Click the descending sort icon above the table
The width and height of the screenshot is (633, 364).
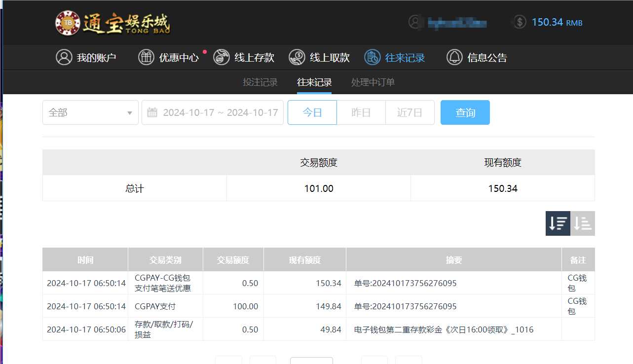[x=558, y=223]
